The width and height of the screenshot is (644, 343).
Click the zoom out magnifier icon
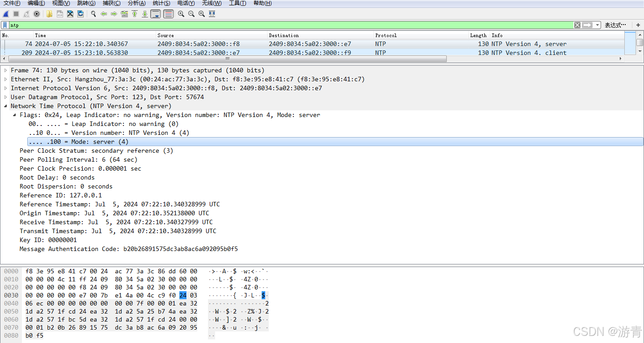191,14
